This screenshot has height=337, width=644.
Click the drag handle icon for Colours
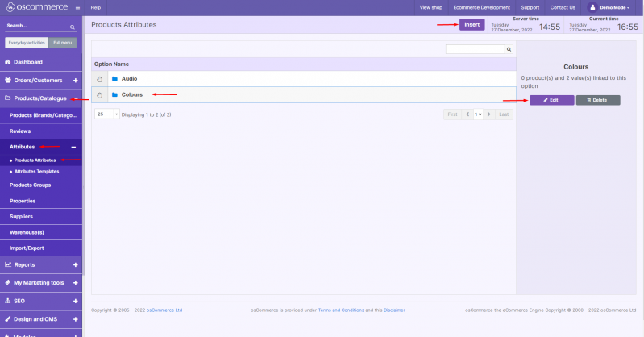tap(99, 95)
